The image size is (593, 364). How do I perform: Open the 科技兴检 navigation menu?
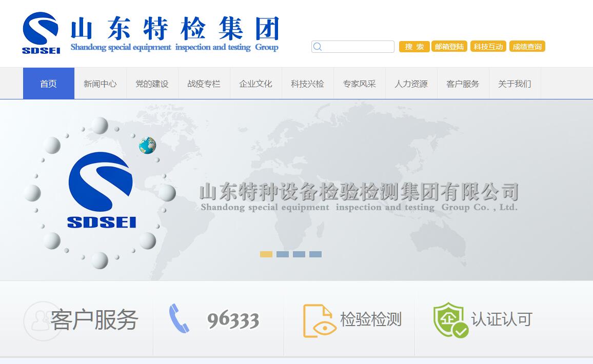[x=307, y=84]
